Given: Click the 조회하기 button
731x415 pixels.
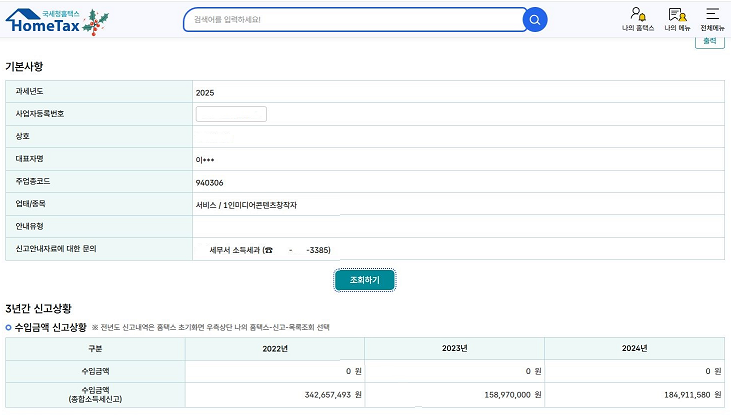Looking at the screenshot, I should pos(365,280).
